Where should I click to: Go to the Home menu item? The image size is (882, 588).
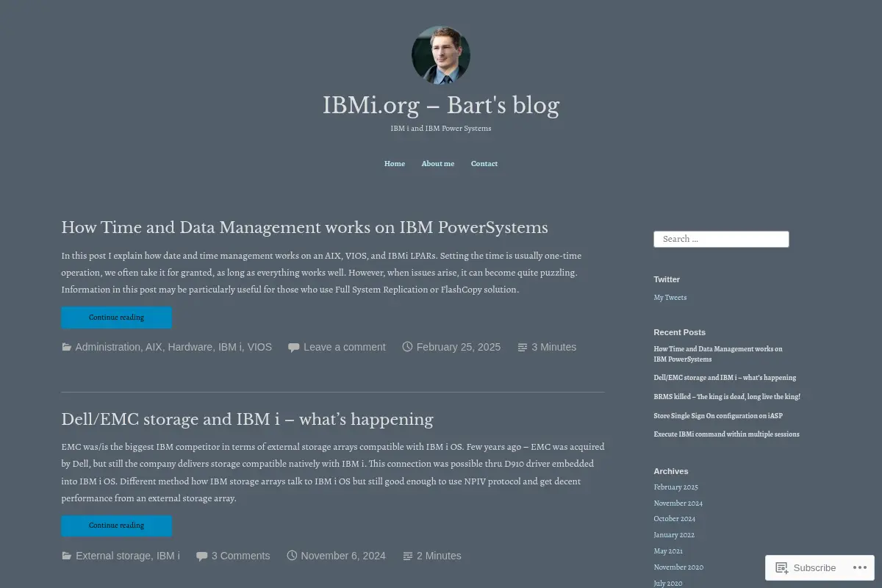pos(395,163)
